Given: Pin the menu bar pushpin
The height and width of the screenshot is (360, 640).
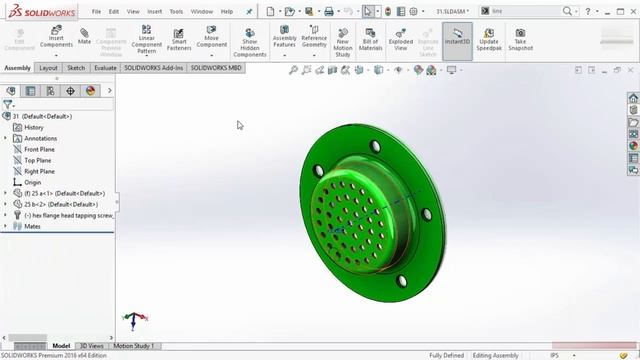Looking at the screenshot, I should point(249,11).
